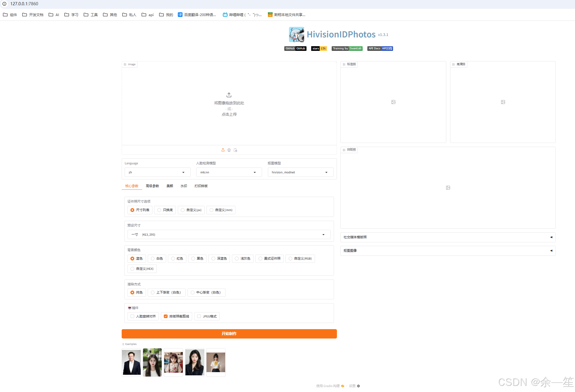Viewport: 575px width, 392px height.
Task: Select the first example portrait thumbnail
Action: pos(131,362)
